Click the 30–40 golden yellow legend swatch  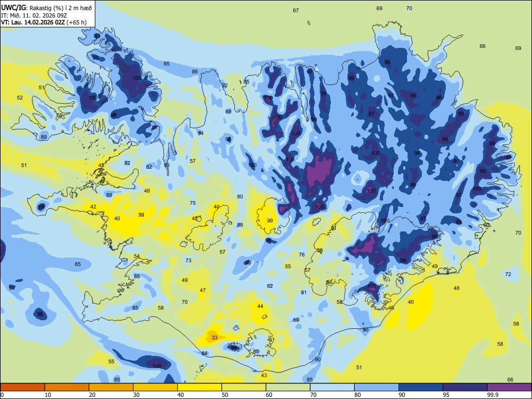pyautogui.click(x=155, y=387)
